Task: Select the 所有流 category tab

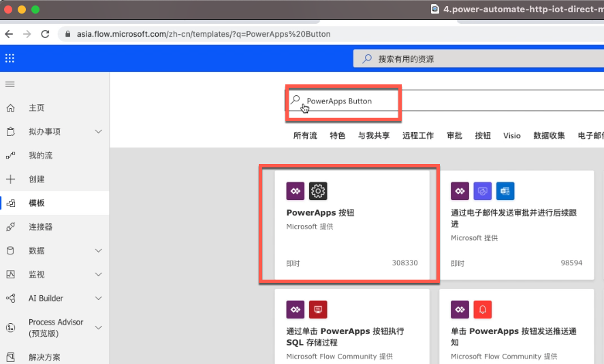Action: click(x=305, y=135)
